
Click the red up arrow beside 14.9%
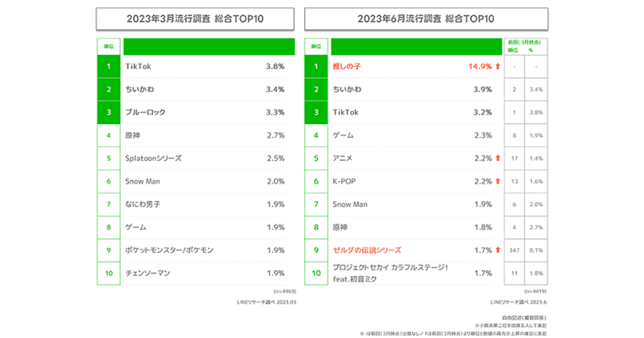tap(500, 67)
